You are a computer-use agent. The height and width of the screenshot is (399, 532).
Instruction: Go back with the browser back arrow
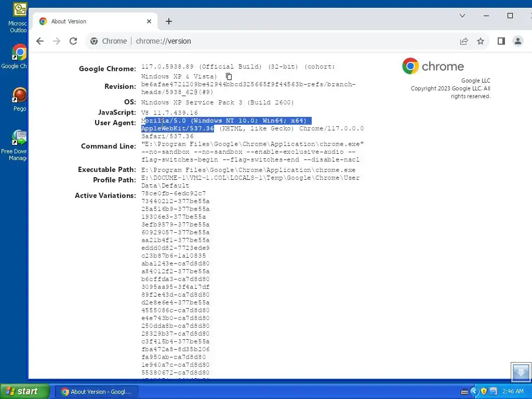coord(40,41)
